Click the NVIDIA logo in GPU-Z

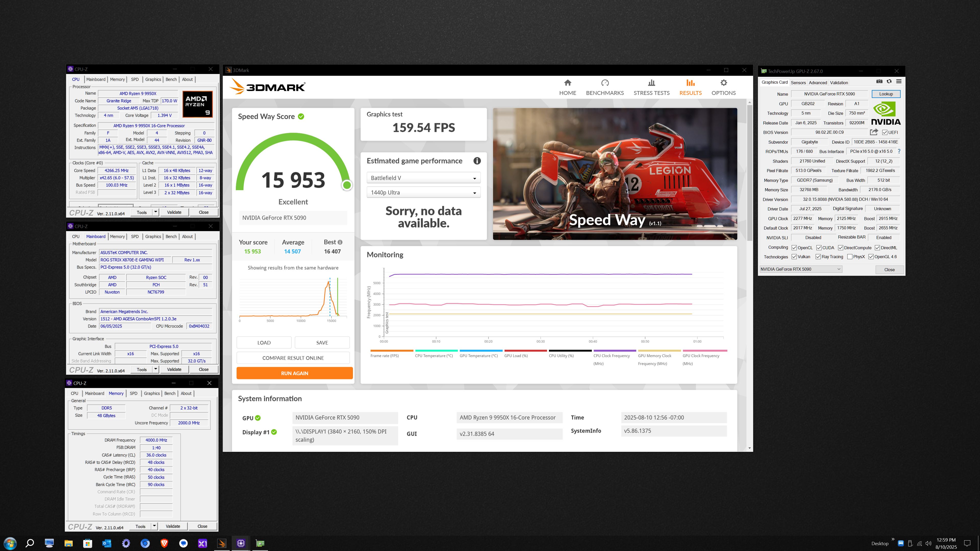[886, 113]
